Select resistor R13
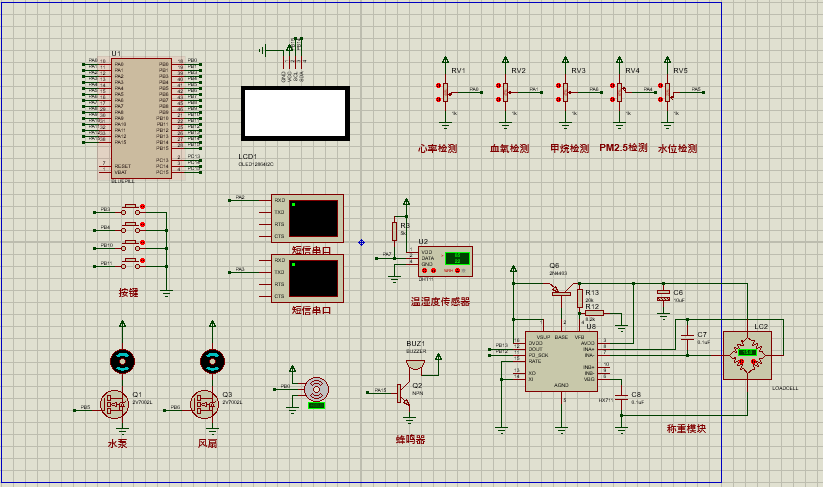The height and width of the screenshot is (487, 823). (x=580, y=298)
